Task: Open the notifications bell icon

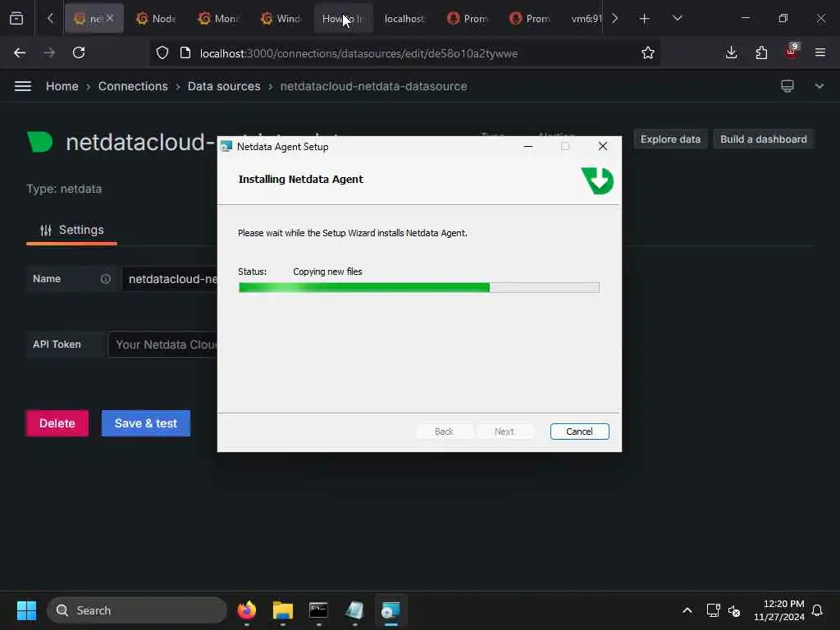Action: pos(817,610)
